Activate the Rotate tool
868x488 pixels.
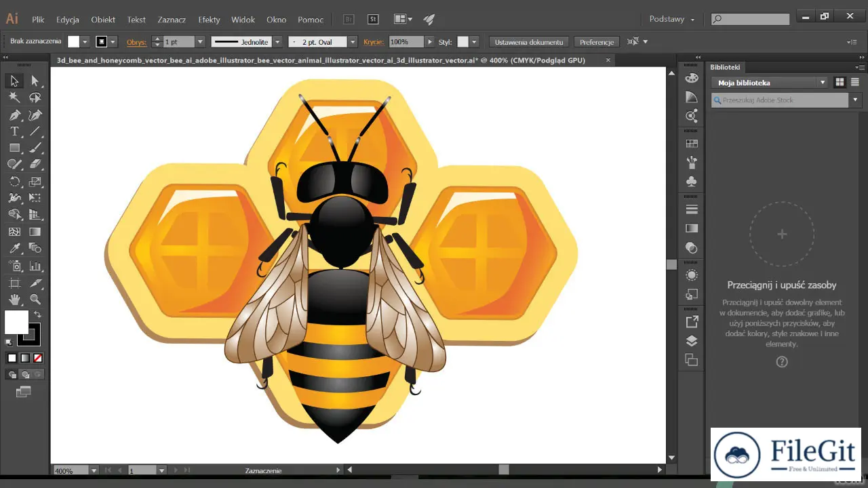[x=14, y=182]
